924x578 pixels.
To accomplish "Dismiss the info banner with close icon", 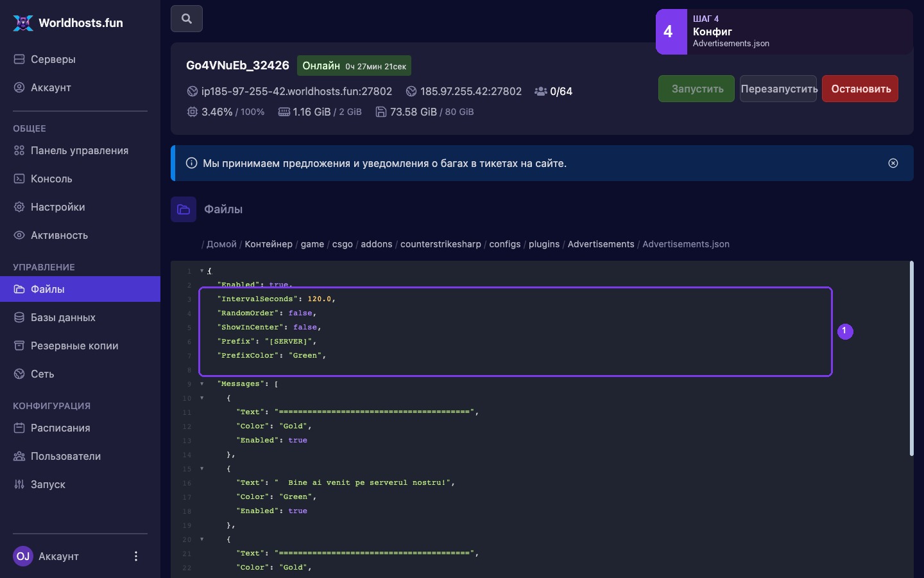I will (x=893, y=163).
